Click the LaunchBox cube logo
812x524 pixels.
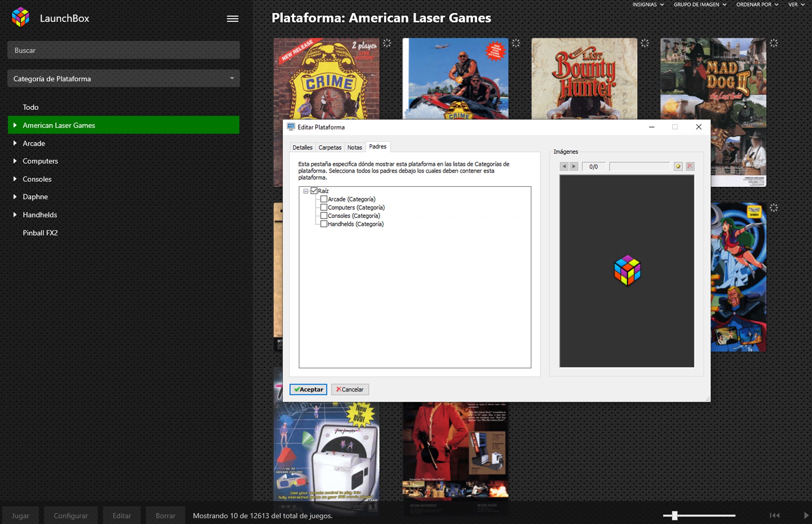click(x=20, y=17)
